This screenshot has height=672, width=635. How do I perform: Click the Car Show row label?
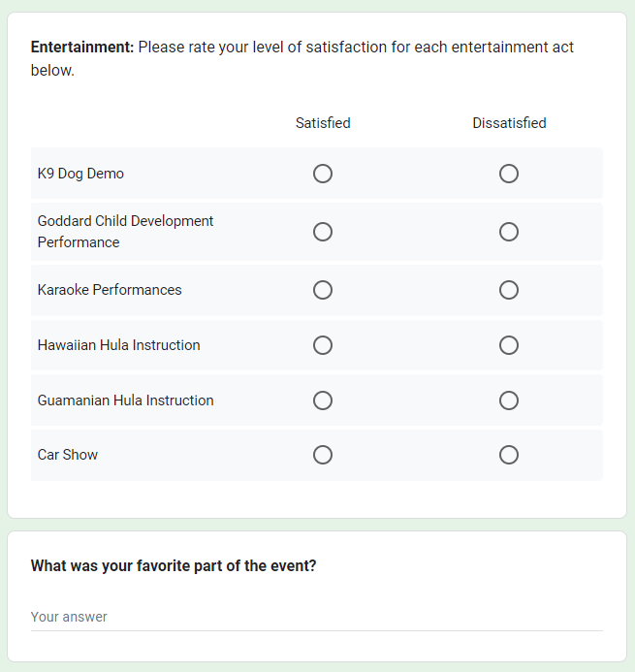[x=68, y=455]
